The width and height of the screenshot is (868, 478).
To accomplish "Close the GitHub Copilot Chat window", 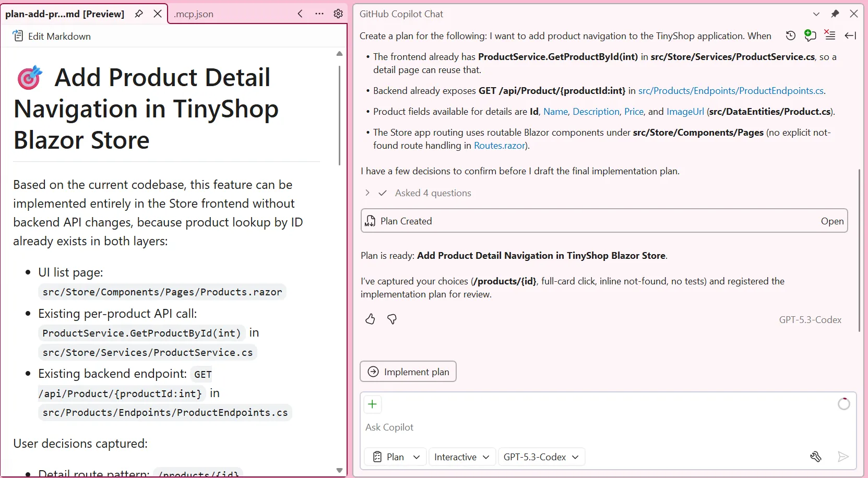I will point(854,14).
